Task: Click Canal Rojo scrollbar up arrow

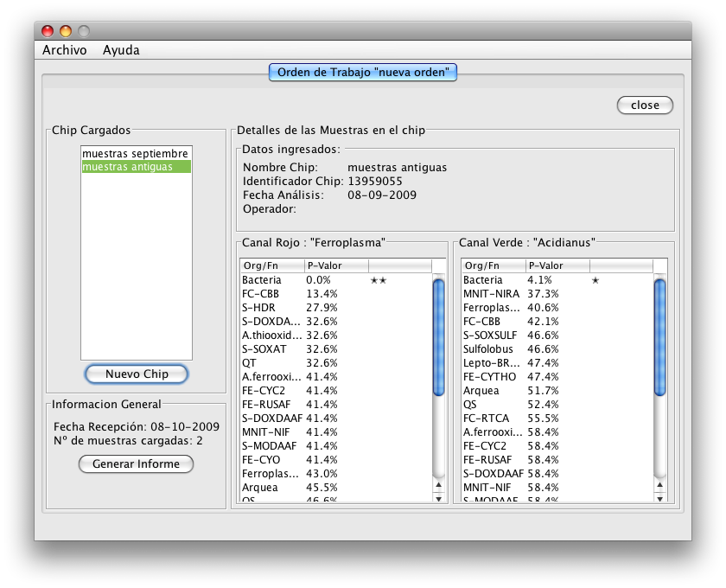Action: (x=438, y=485)
